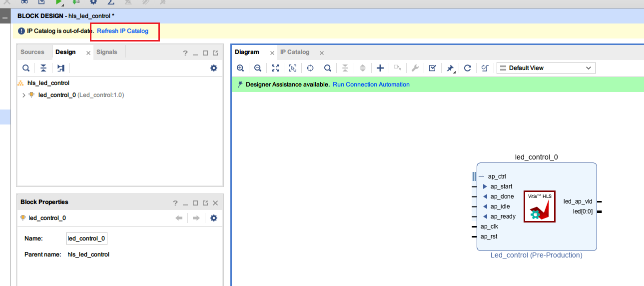644x286 pixels.
Task: Click the Name field in Block Properties
Action: 87,238
